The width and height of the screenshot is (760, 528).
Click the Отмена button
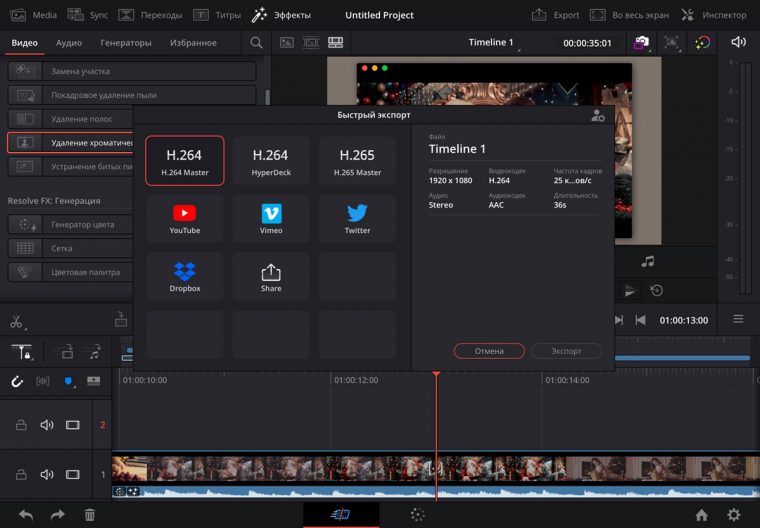489,351
